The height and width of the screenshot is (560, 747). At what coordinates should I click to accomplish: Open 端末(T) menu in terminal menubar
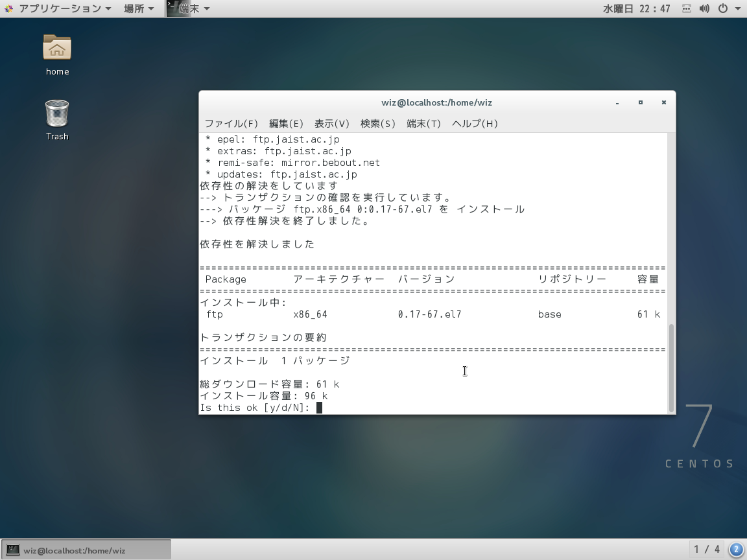click(423, 124)
